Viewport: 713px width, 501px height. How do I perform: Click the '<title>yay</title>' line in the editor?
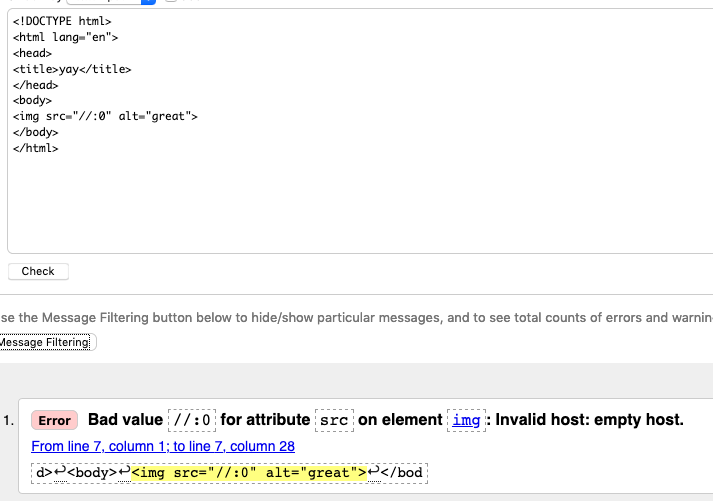coord(72,69)
